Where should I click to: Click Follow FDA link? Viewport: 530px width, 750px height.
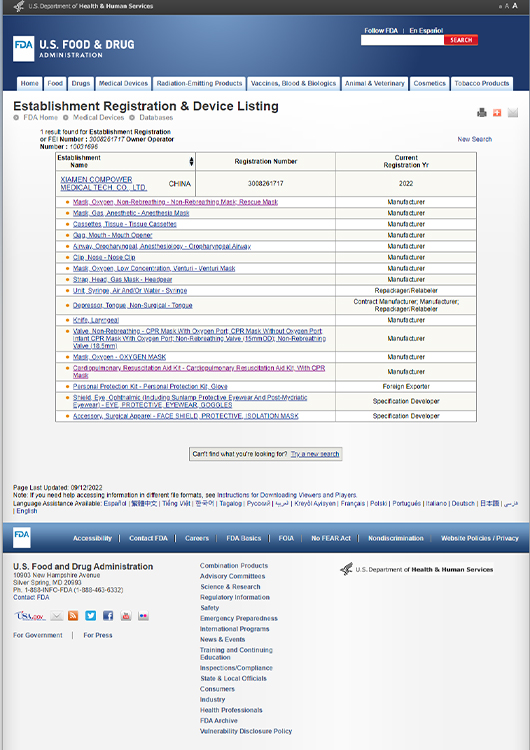click(x=381, y=30)
